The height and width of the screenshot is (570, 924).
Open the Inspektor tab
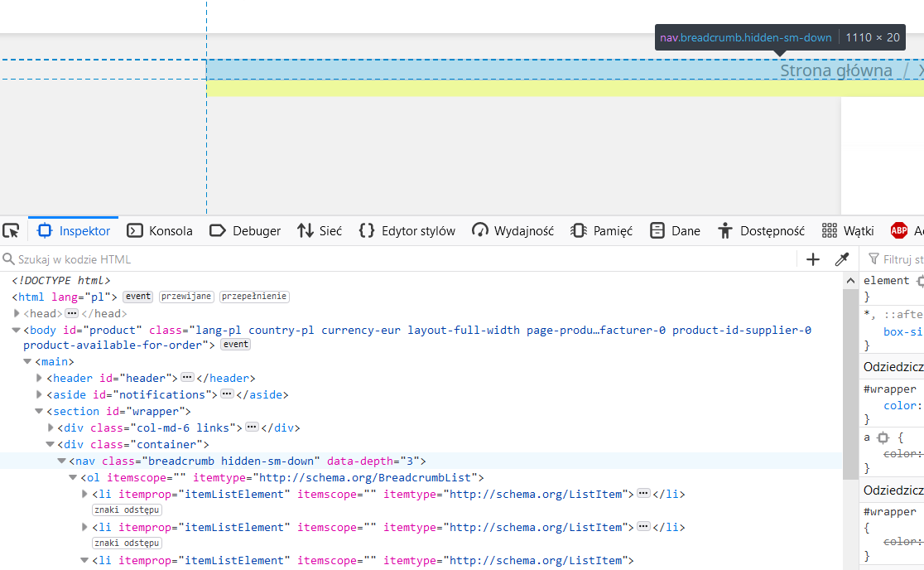(x=74, y=230)
